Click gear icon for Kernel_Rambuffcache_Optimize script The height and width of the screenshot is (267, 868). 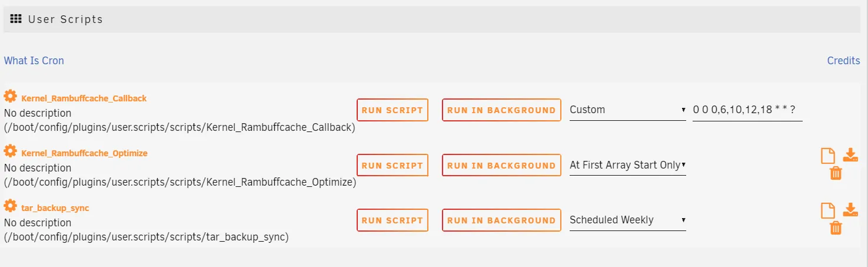(10, 151)
